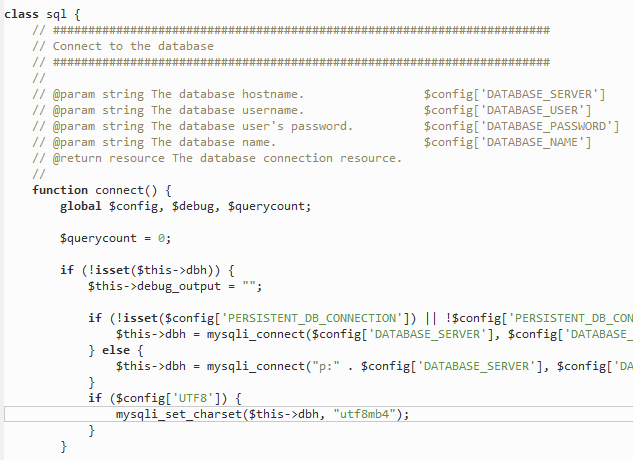Click $config['DATABASE_PASSWORD'] in the comment

522,126
